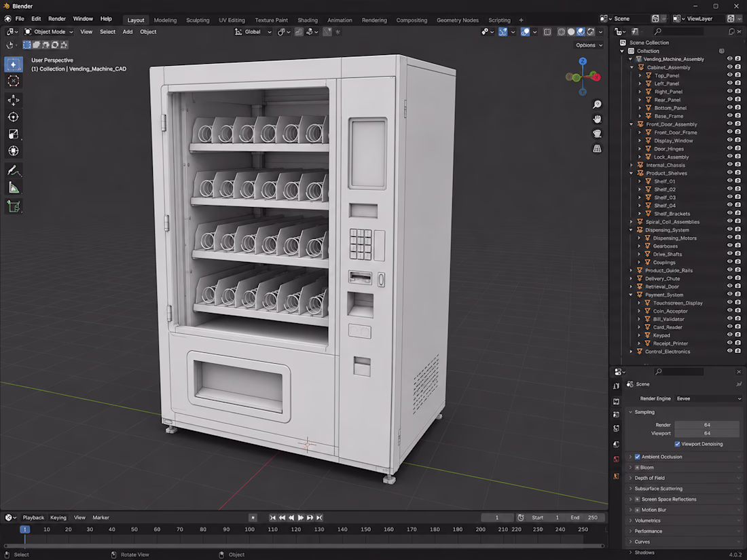
Task: Uncheck Viewport Denoising checkbox
Action: tap(677, 444)
